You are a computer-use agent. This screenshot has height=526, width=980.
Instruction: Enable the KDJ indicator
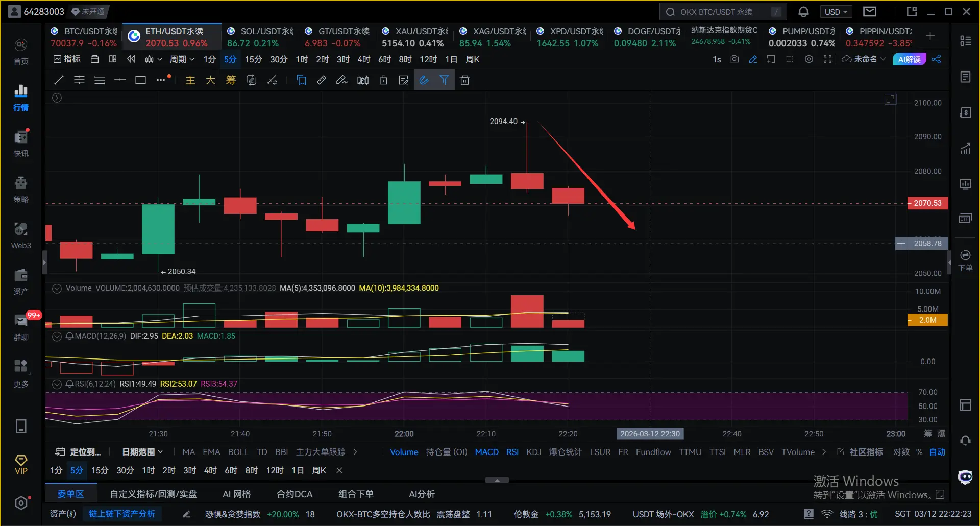pos(534,452)
